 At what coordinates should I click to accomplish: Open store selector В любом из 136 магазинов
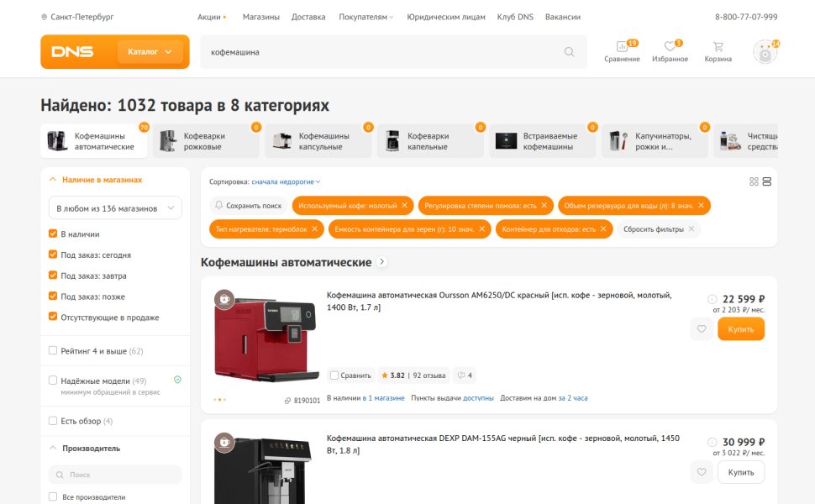pos(115,207)
